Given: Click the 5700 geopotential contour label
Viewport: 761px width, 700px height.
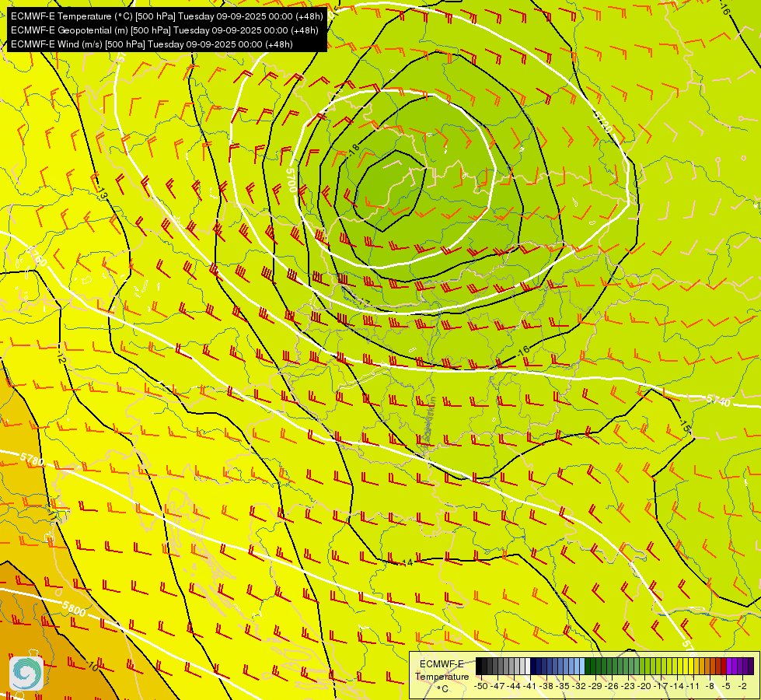Looking at the screenshot, I should point(291,180).
